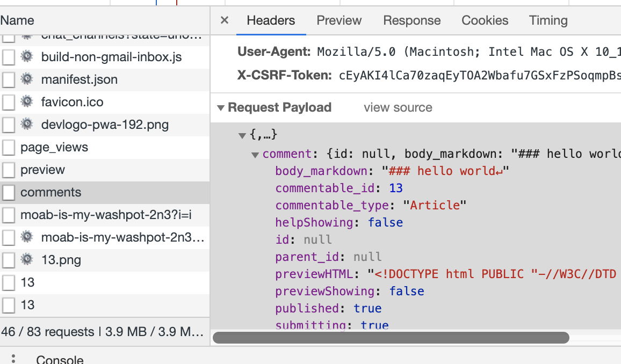The width and height of the screenshot is (621, 364).
Task: Click the Name column header
Action: point(105,20)
